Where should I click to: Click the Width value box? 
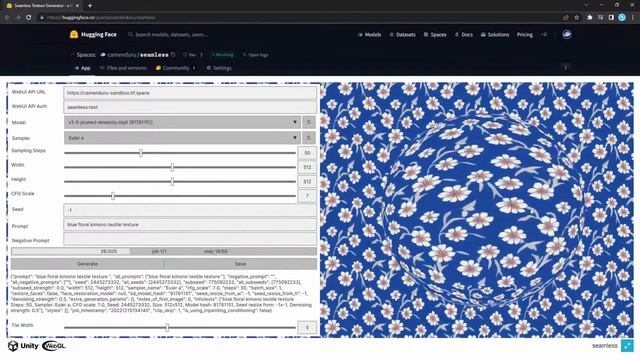click(307, 167)
